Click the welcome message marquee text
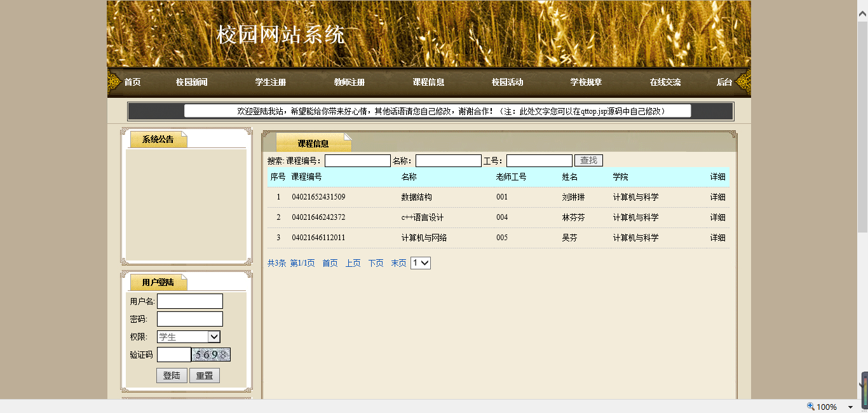The width and height of the screenshot is (868, 413). [x=451, y=111]
